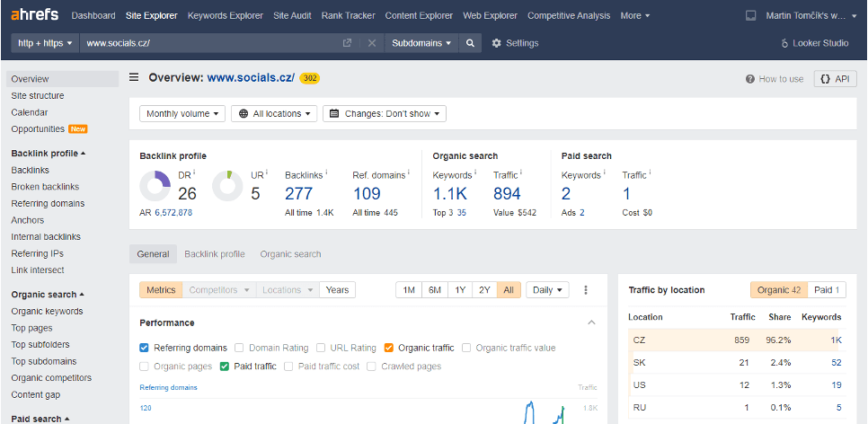The height and width of the screenshot is (424, 868).
Task: Open Monthly volume dropdown
Action: click(x=182, y=113)
